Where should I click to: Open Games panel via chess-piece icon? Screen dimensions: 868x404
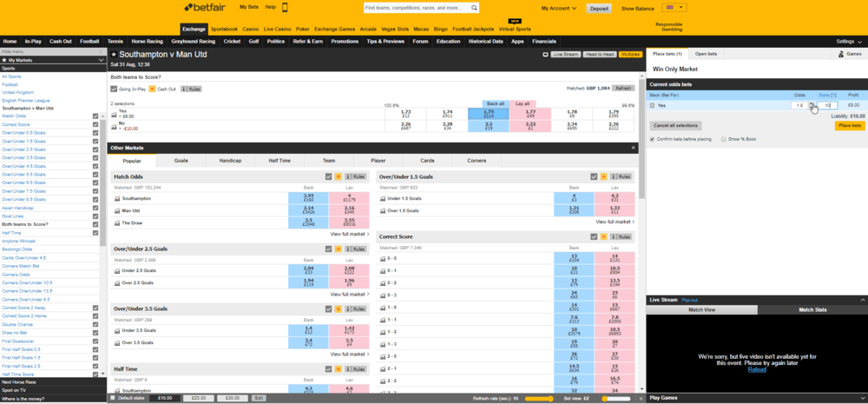pos(841,54)
